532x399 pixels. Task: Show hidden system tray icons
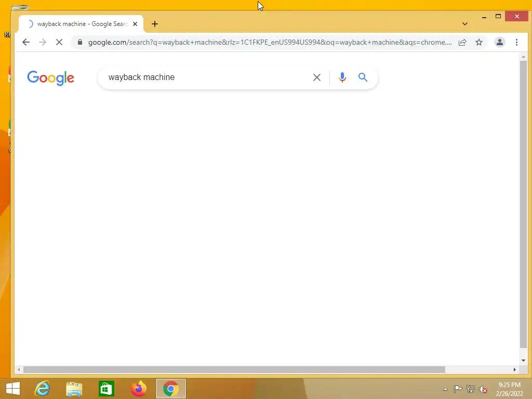tap(445, 389)
